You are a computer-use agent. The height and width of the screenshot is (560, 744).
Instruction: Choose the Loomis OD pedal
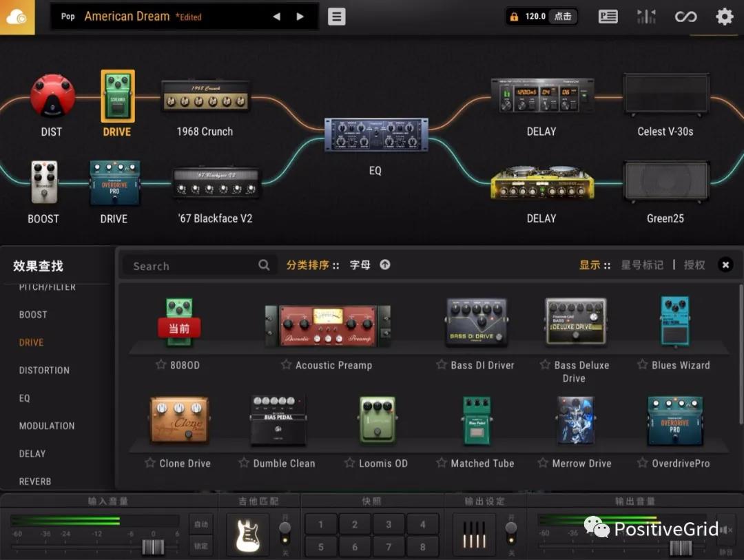378,420
